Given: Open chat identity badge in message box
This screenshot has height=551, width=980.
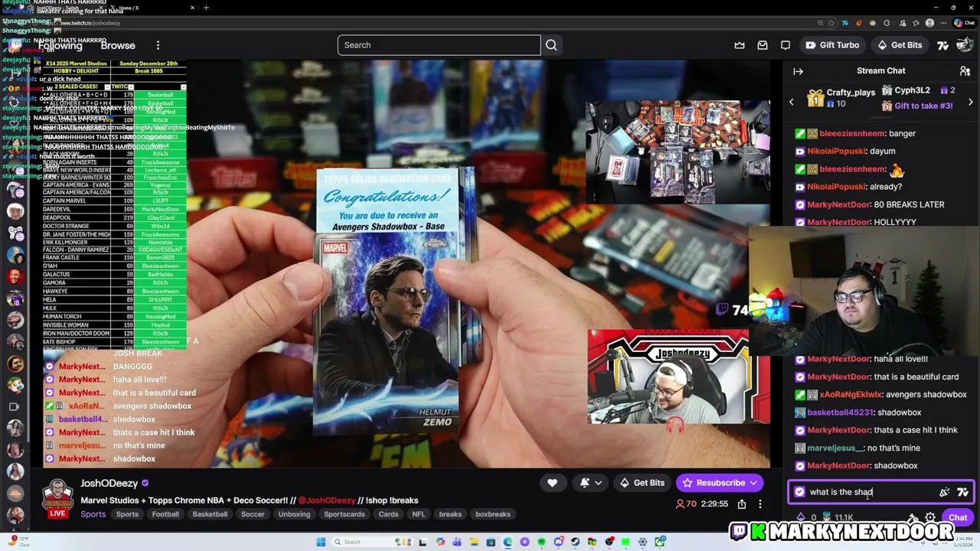Looking at the screenshot, I should 800,492.
